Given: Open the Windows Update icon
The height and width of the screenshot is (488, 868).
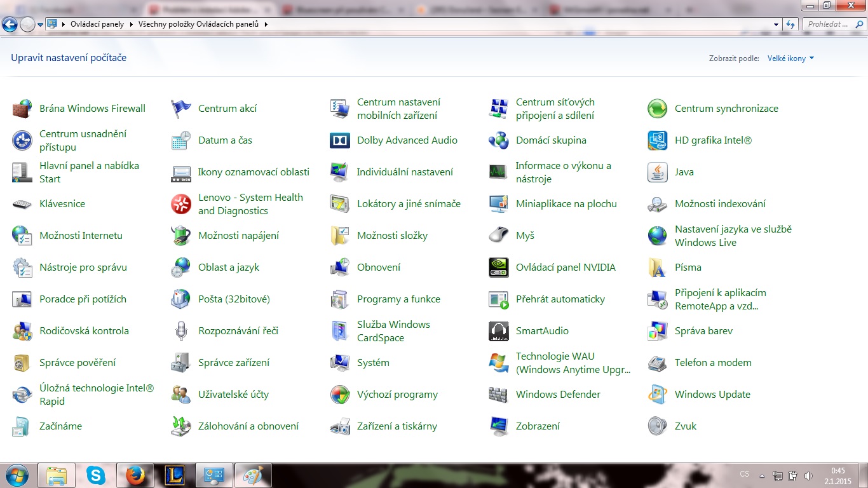Looking at the screenshot, I should point(657,395).
